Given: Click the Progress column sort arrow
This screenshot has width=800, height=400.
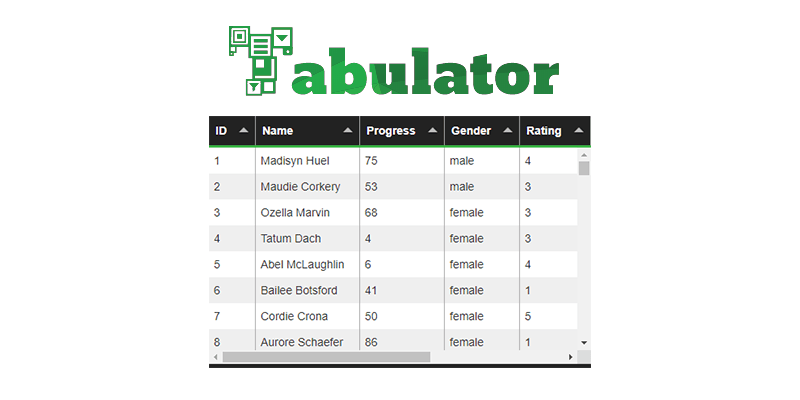Looking at the screenshot, I should tap(433, 131).
